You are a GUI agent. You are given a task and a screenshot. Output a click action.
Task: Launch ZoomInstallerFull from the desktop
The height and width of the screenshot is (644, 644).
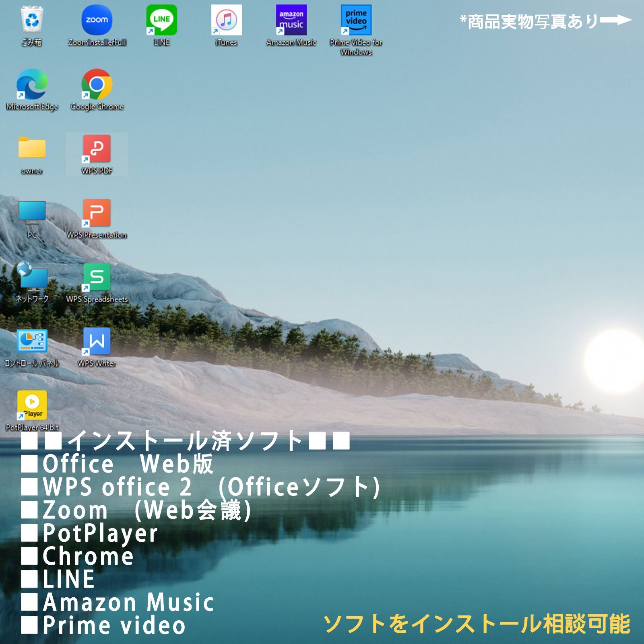coord(97,20)
